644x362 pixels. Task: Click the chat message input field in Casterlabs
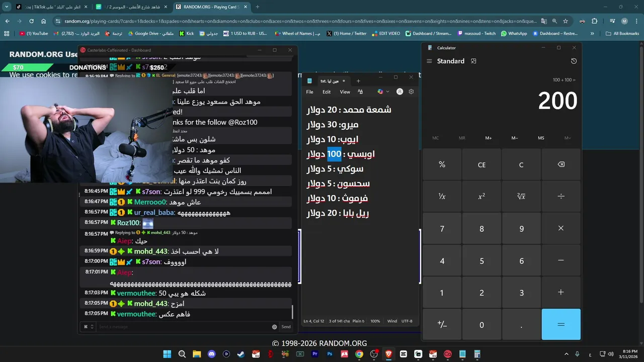click(184, 327)
